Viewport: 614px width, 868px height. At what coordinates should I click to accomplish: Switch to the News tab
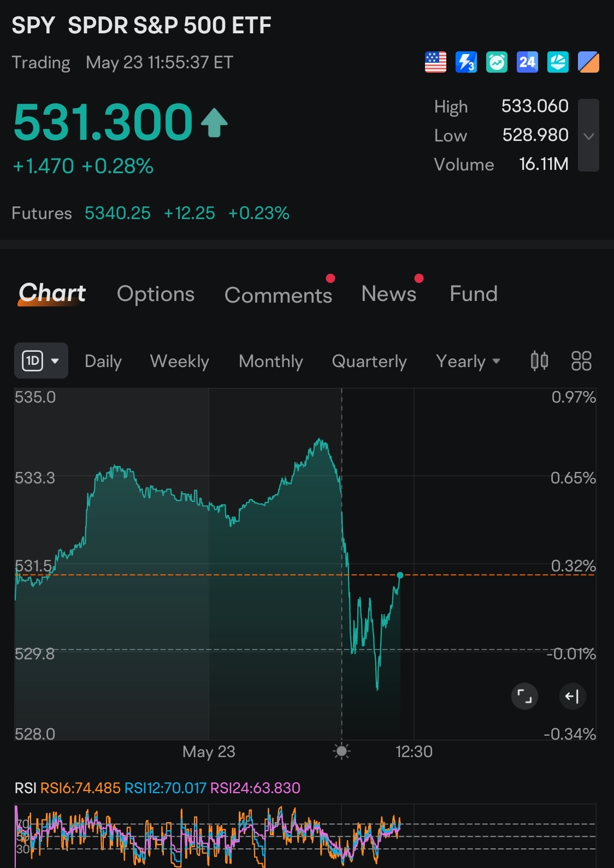coord(389,293)
